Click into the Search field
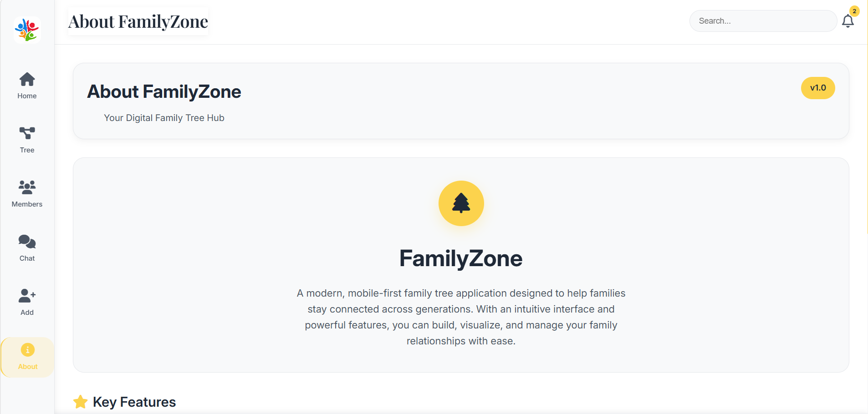868x414 pixels. tap(763, 21)
